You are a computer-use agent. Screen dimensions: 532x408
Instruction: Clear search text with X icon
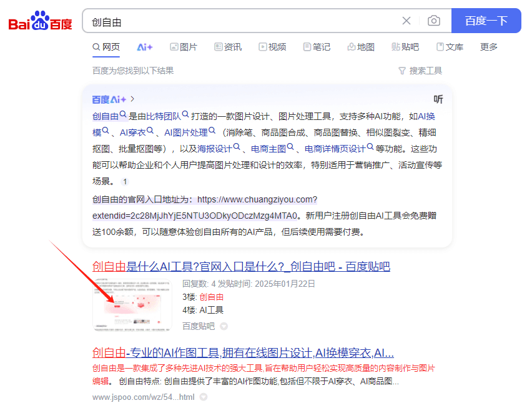(406, 21)
